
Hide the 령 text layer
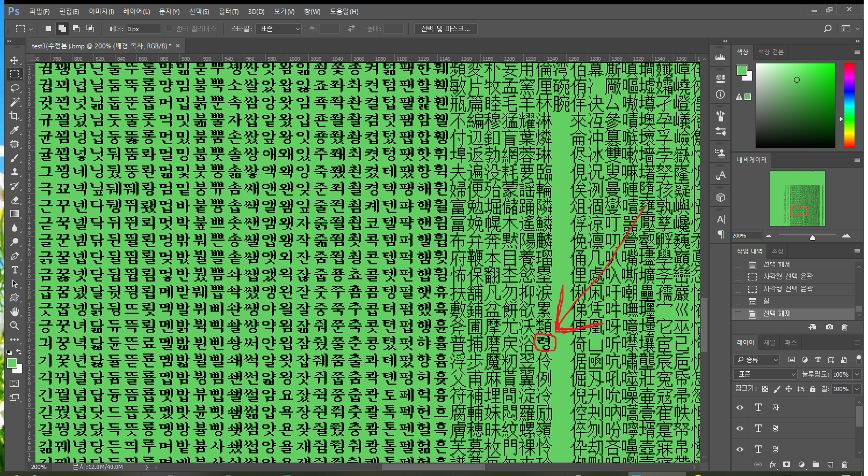tap(740, 428)
